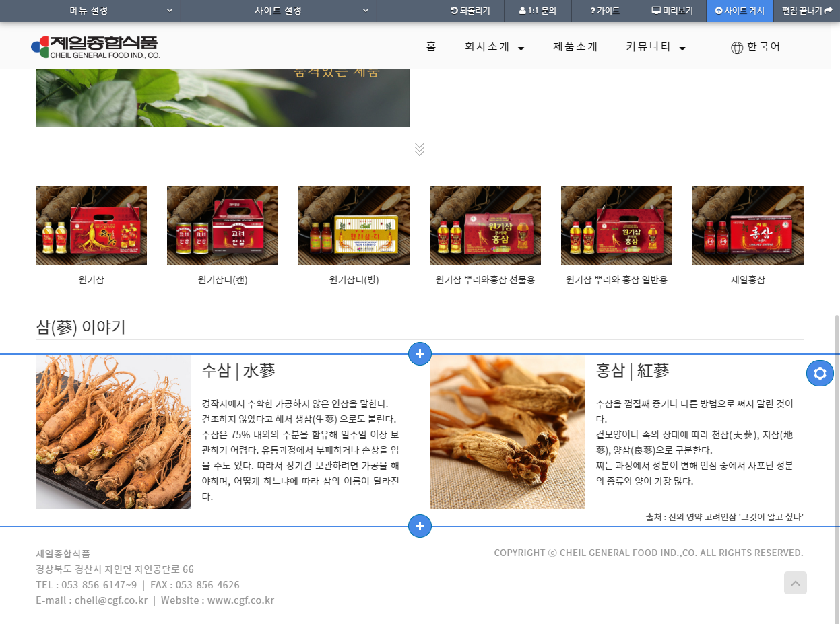Click the green leaves banner image
This screenshot has height=624, width=840.
pos(222,98)
